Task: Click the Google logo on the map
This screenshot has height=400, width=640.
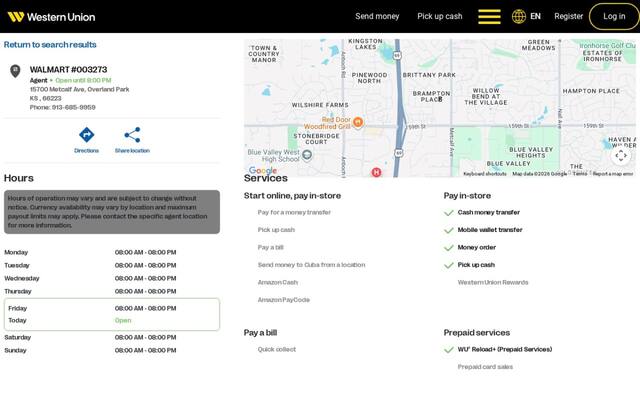Action: (x=263, y=171)
